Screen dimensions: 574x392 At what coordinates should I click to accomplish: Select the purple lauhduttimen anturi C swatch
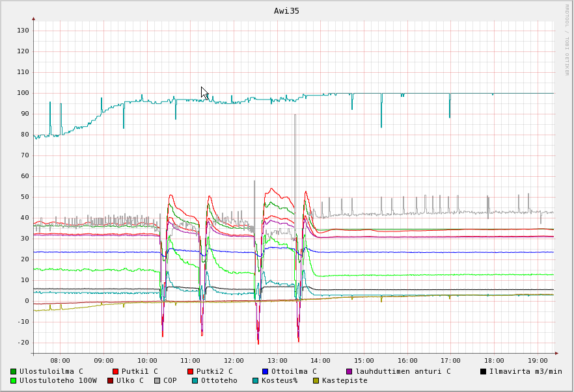[349, 371]
